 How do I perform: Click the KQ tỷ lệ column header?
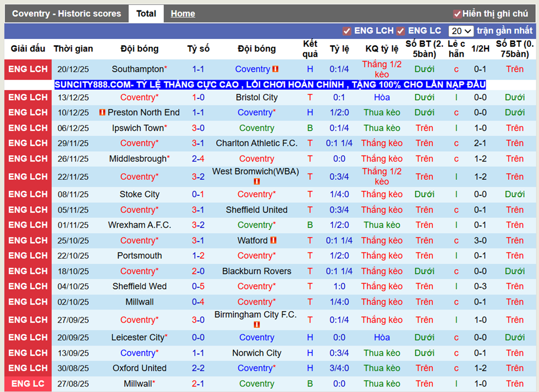click(x=382, y=49)
